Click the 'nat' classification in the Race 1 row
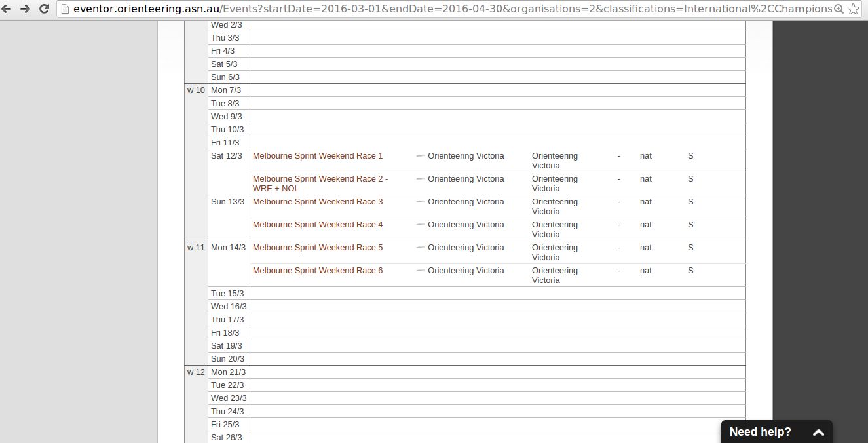 [646, 156]
